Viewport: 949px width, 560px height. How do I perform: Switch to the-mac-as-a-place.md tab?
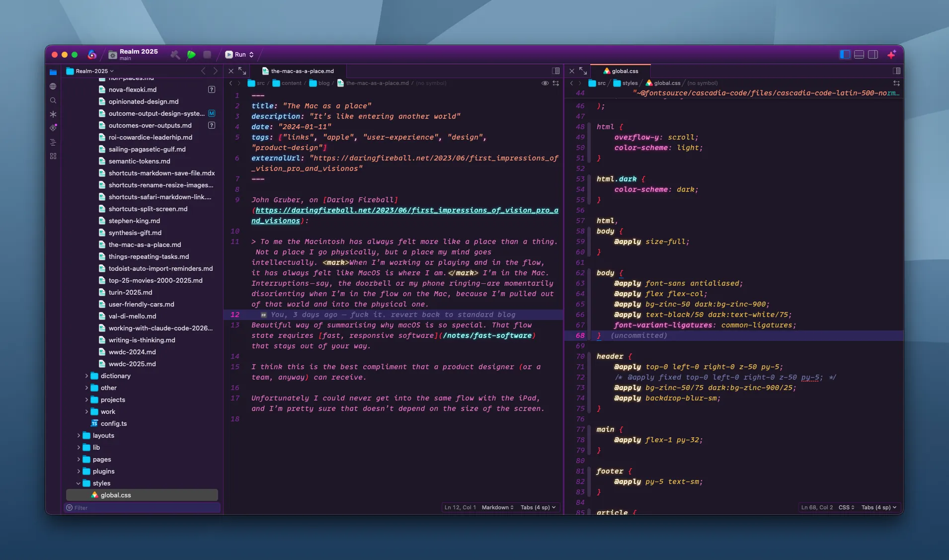(x=298, y=71)
